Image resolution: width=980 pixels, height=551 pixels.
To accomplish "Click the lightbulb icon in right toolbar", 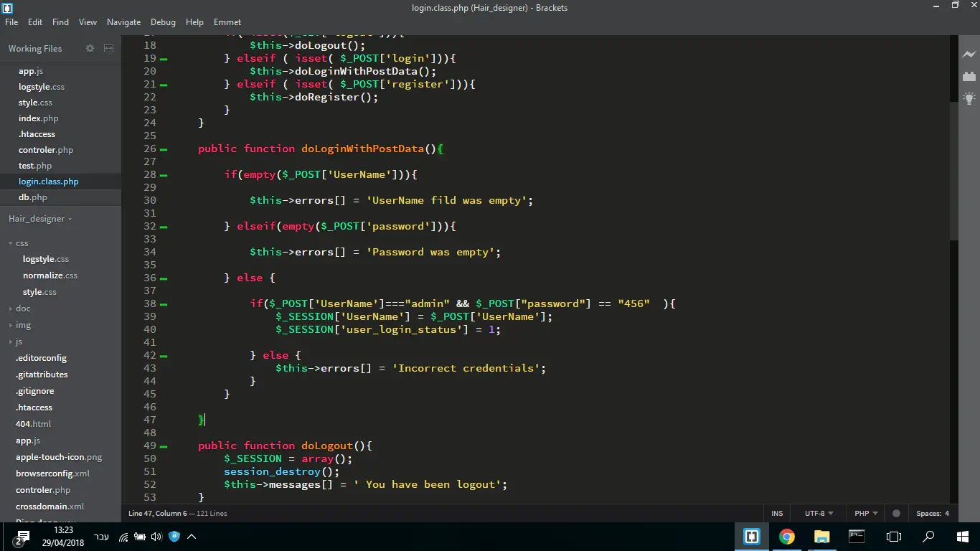I will pyautogui.click(x=969, y=98).
